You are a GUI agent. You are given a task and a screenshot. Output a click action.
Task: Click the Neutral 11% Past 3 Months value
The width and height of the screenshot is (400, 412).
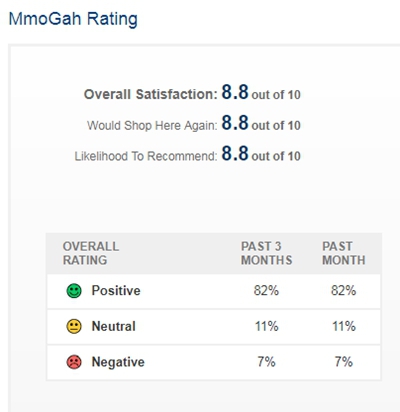[267, 326]
